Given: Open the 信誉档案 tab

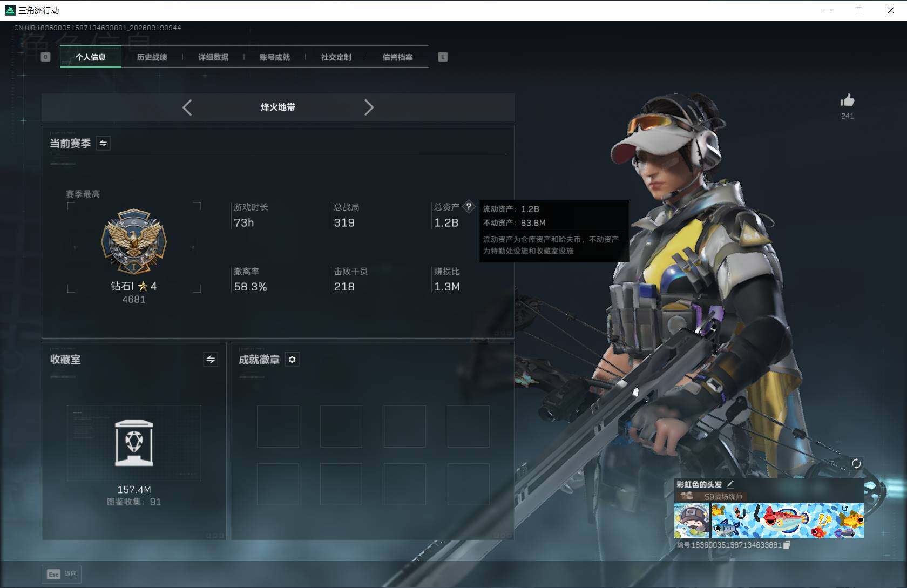Looking at the screenshot, I should pos(397,57).
